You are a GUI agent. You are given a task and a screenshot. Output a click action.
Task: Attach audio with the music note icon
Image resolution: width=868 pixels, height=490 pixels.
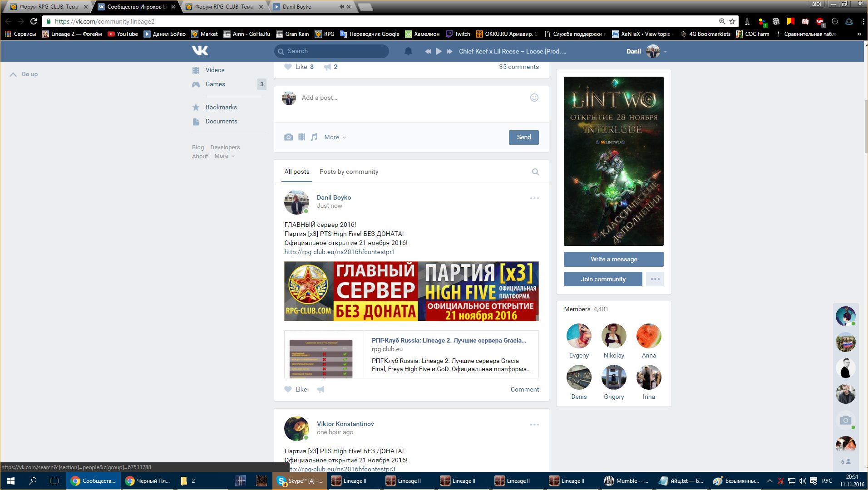click(314, 137)
